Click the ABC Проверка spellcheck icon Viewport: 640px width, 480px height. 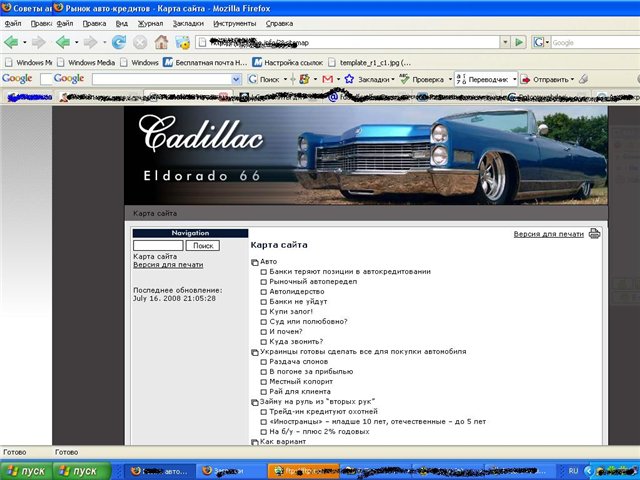(x=404, y=79)
